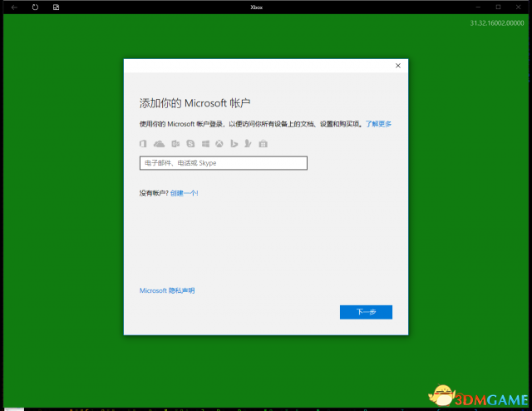Click the Xbox title text

coord(257,7)
